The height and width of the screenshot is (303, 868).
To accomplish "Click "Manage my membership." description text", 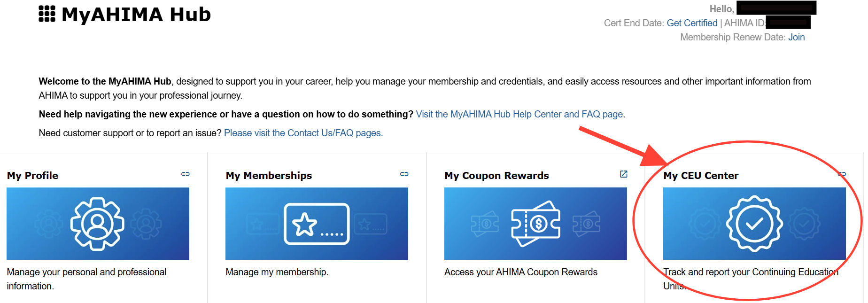I will 277,272.
